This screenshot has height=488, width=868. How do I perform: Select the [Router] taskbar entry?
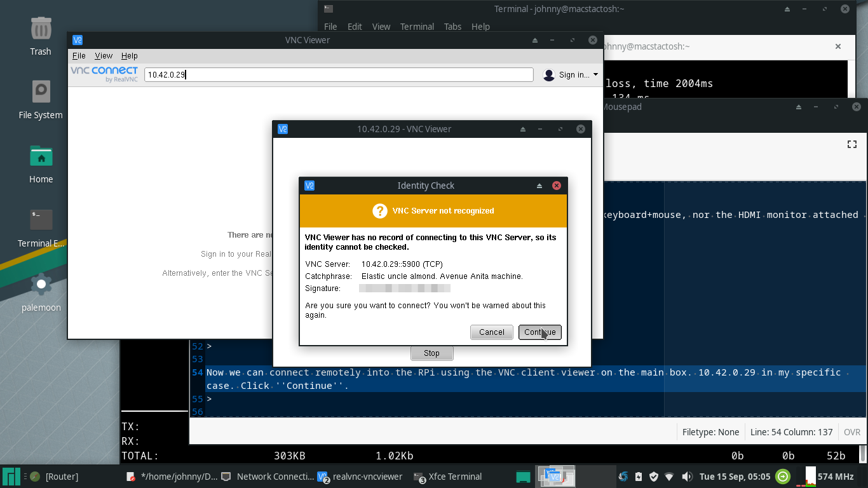[55, 477]
